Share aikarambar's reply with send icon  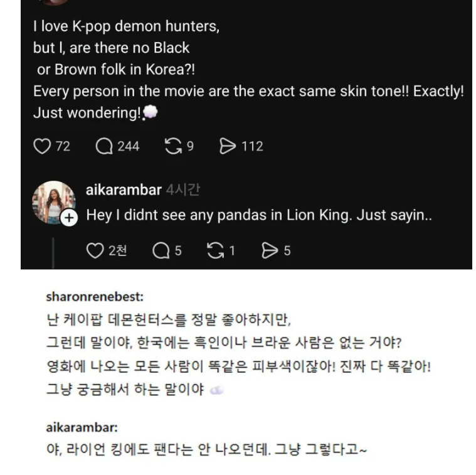[x=269, y=250]
